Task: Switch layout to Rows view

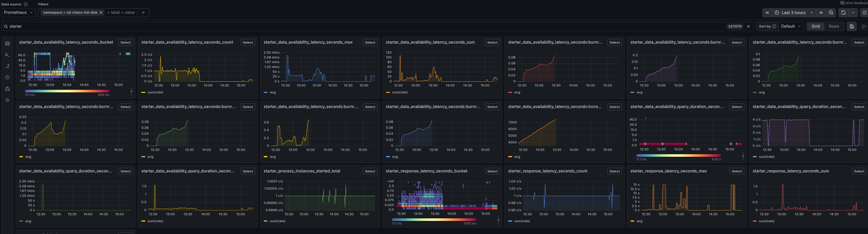Action: pos(834,26)
